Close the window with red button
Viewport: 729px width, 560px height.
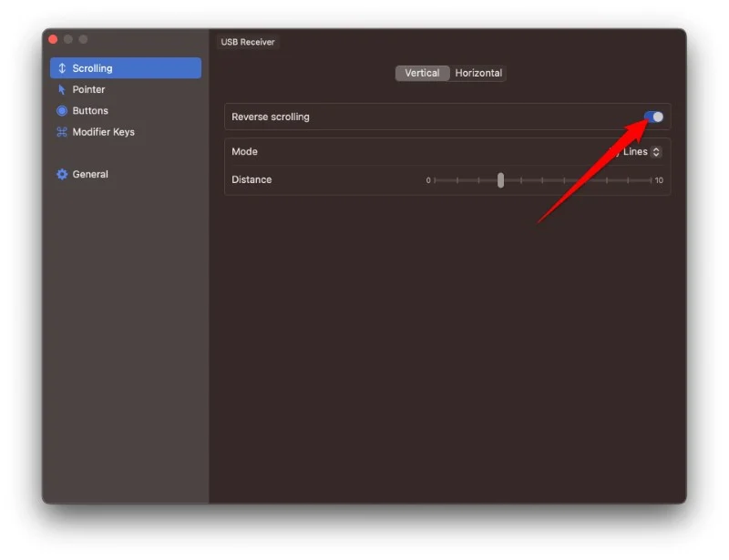(x=53, y=39)
